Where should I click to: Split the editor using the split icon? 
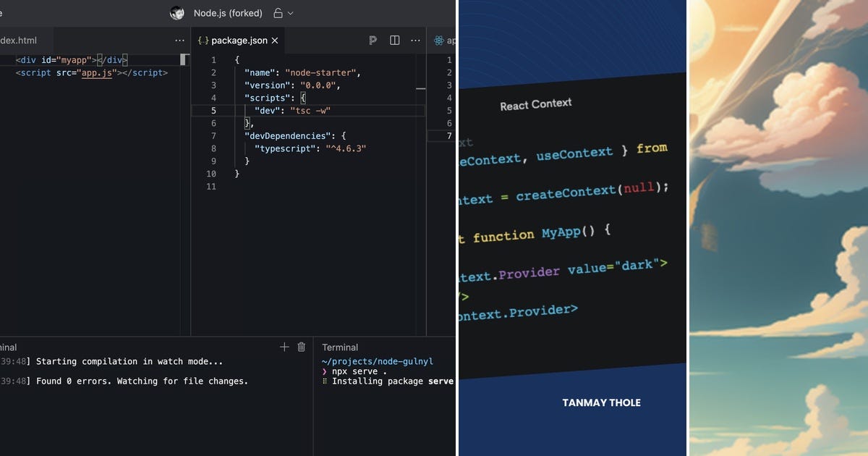coord(394,41)
